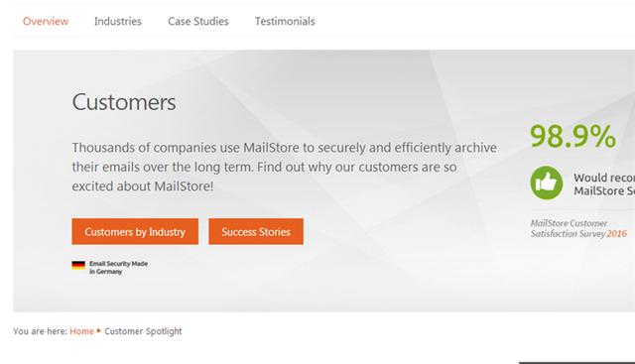The height and width of the screenshot is (364, 635).
Task: Click the dark bar at bottom right
Action: [576, 363]
